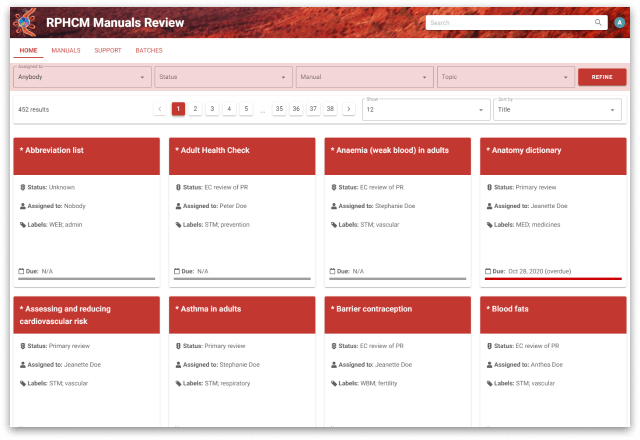The width and height of the screenshot is (640, 440).
Task: Open the user avatar menu
Action: [x=620, y=22]
